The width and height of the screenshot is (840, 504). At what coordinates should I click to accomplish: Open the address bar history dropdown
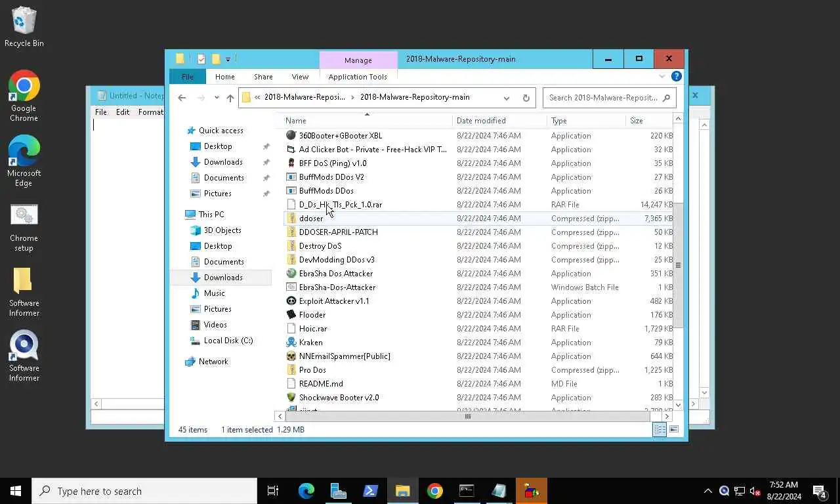[507, 98]
